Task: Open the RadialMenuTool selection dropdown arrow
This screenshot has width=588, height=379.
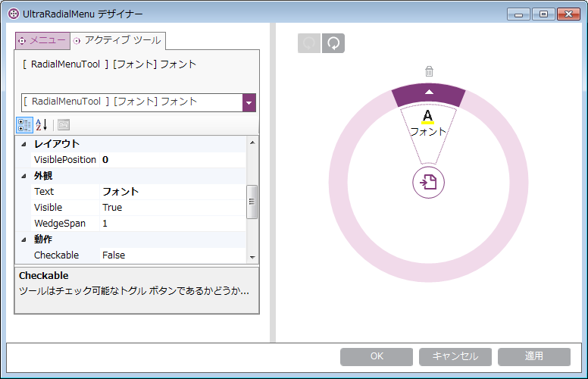Action: coord(249,102)
